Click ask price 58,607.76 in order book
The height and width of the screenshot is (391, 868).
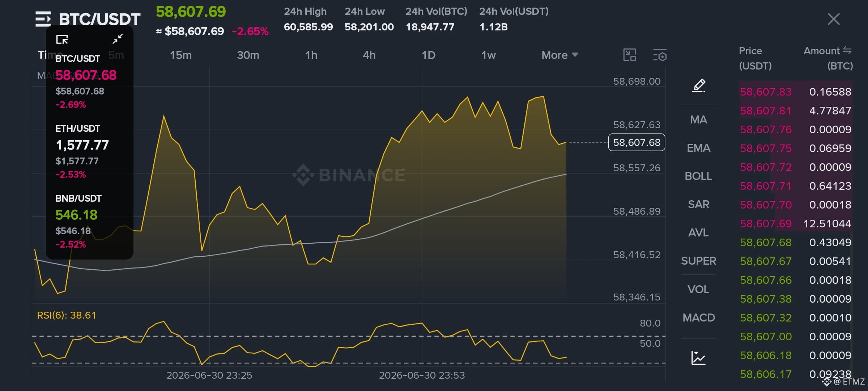pyautogui.click(x=766, y=129)
